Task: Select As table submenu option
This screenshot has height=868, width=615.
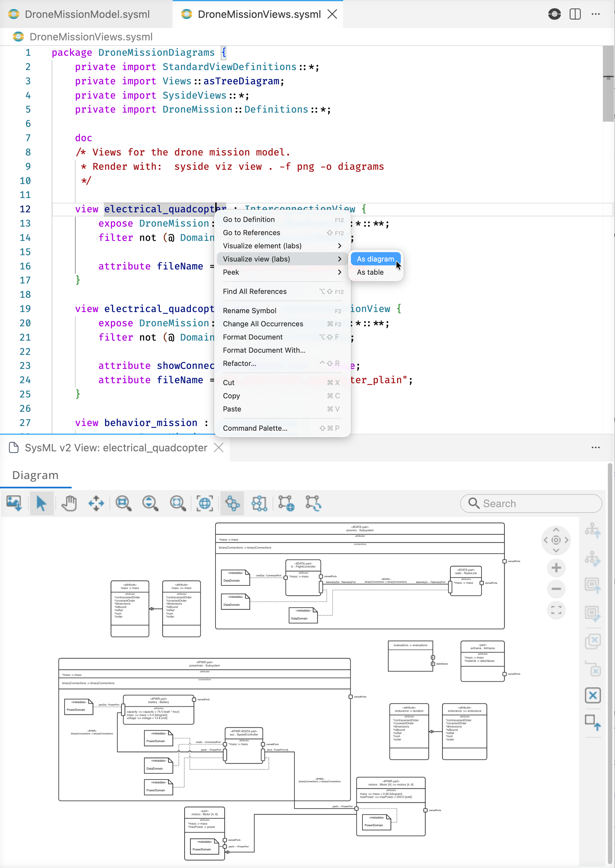Action: click(x=376, y=272)
